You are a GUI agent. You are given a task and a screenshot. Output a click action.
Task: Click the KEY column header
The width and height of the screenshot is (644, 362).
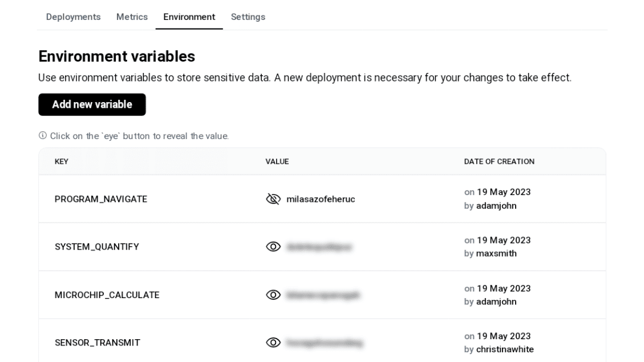point(62,162)
